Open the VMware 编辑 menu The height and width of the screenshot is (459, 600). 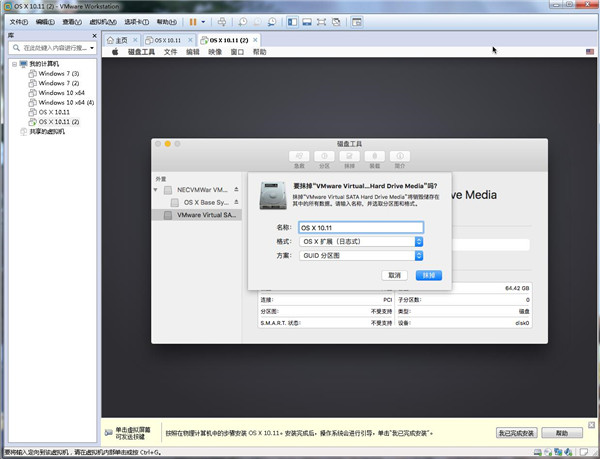coord(45,22)
